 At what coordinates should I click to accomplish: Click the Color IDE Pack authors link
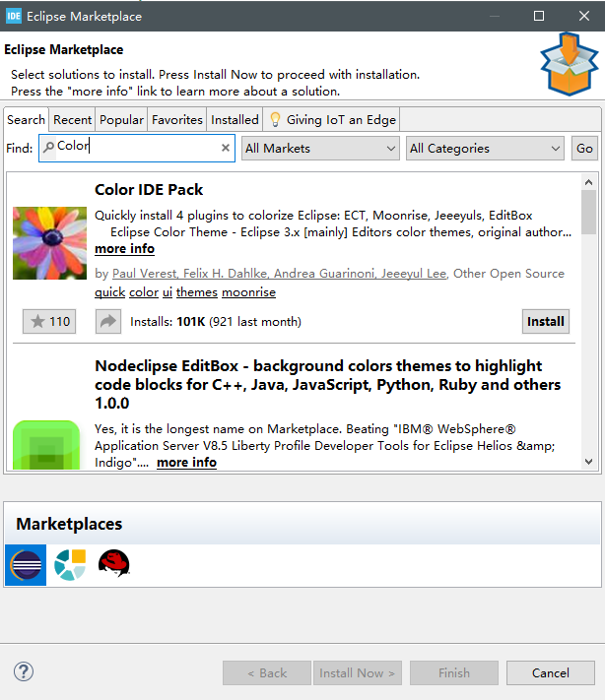279,274
